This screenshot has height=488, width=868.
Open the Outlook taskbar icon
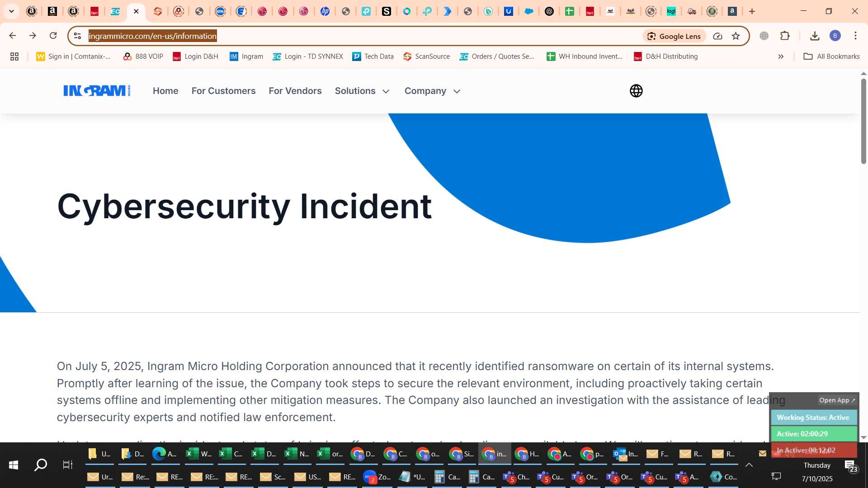(x=625, y=454)
